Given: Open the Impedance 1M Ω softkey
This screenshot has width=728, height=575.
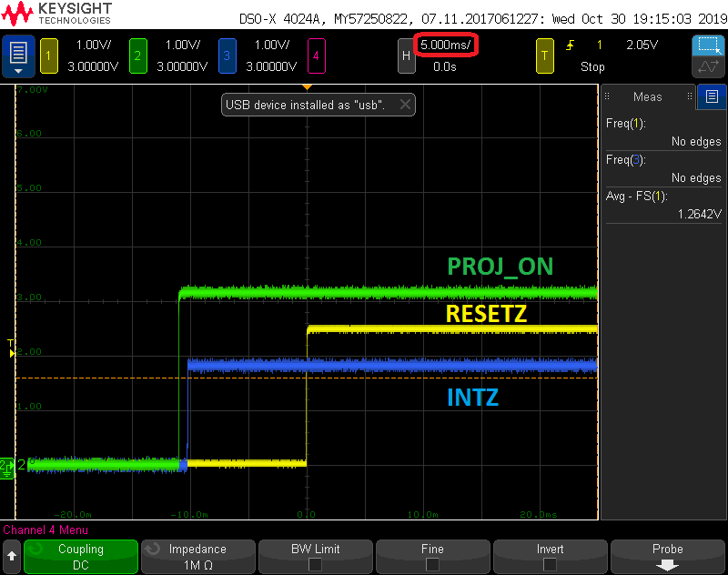Looking at the screenshot, I should pyautogui.click(x=198, y=557).
